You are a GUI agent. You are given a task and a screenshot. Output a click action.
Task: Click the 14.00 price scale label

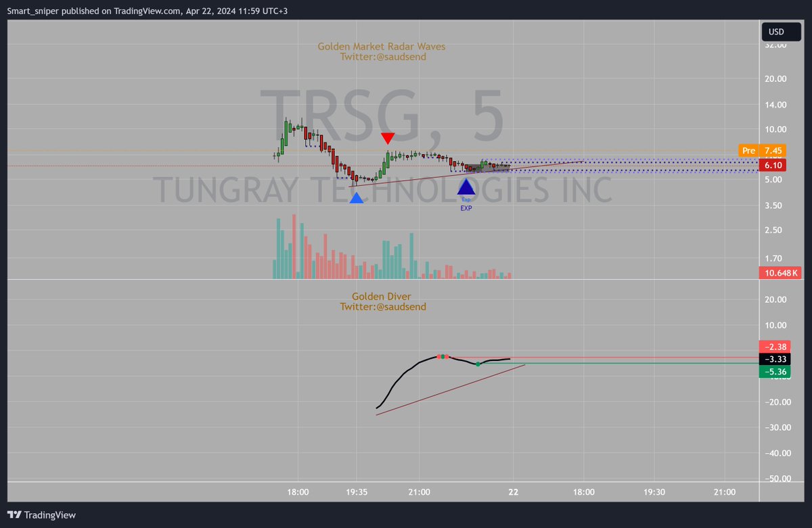pyautogui.click(x=776, y=105)
